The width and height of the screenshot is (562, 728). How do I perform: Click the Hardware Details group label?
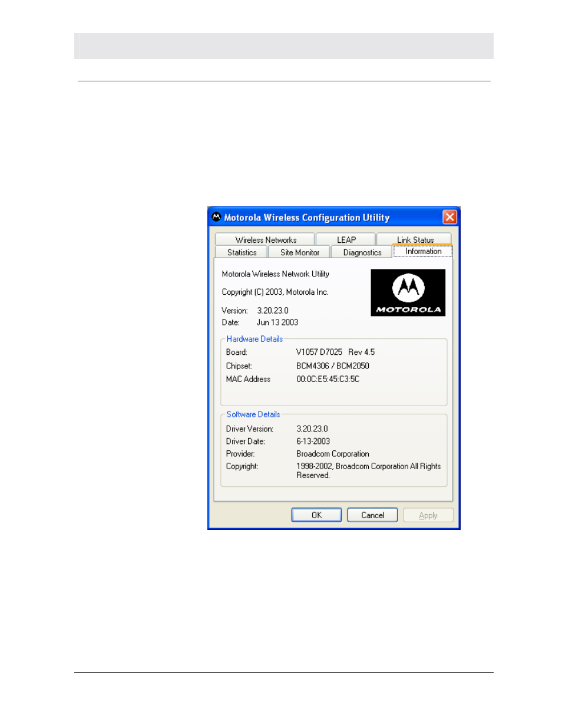[254, 339]
